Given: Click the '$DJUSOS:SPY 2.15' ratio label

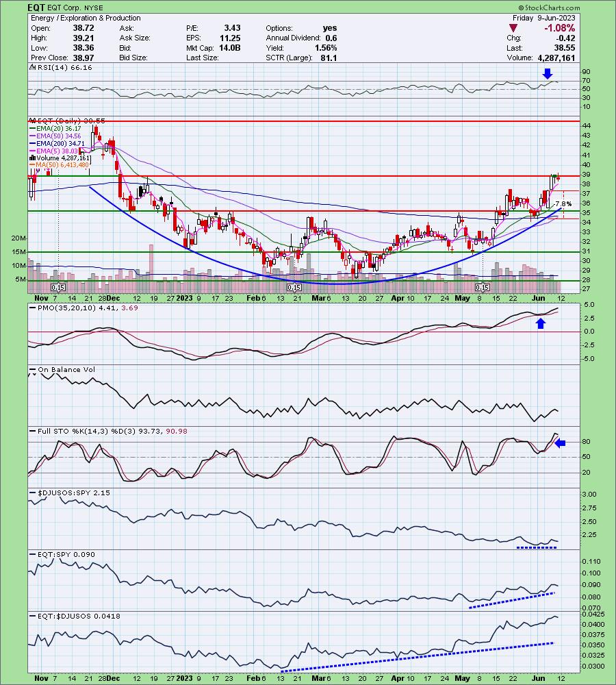Looking at the screenshot, I should tap(74, 493).
